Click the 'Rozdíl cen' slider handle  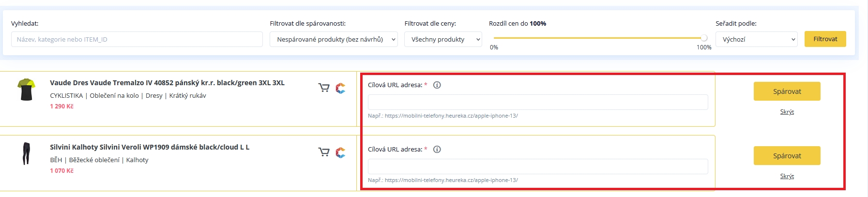[x=704, y=38]
